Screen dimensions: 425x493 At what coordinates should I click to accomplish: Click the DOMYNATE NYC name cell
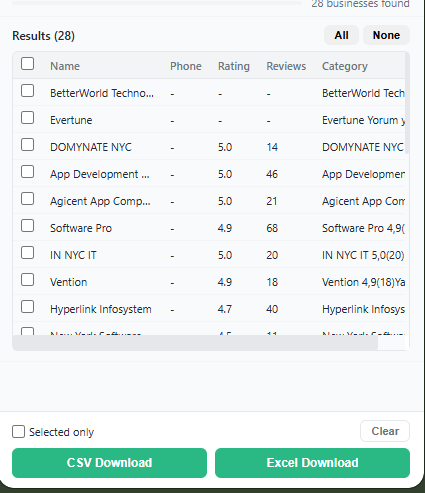point(91,147)
